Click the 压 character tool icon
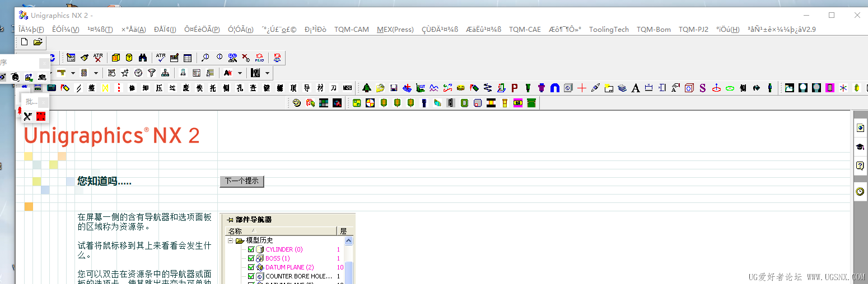Image resolution: width=868 pixels, height=284 pixels. click(x=159, y=88)
